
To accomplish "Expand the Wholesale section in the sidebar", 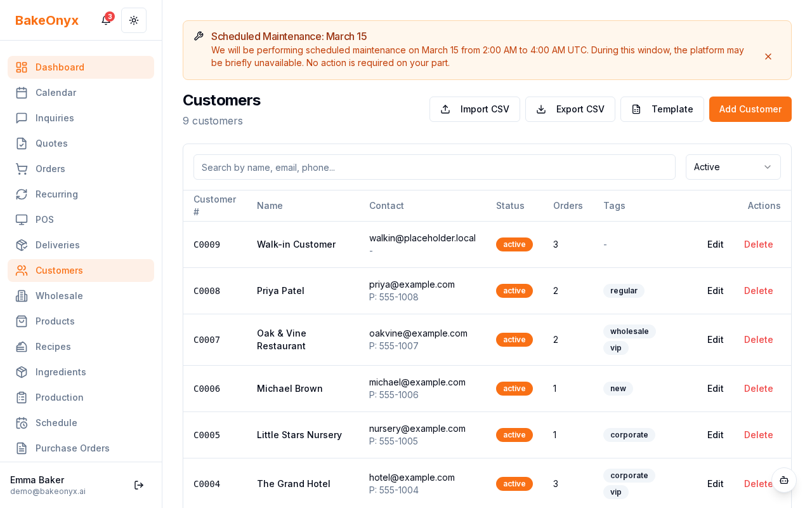I will coord(59,296).
